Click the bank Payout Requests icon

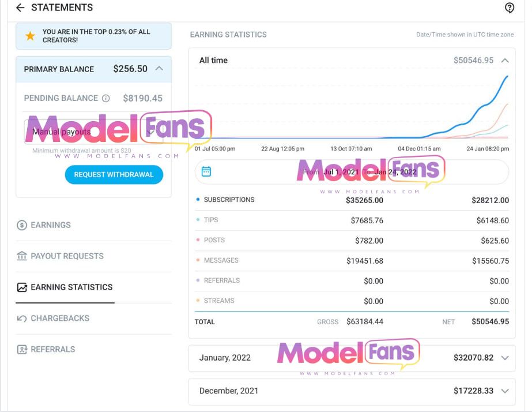coord(22,256)
